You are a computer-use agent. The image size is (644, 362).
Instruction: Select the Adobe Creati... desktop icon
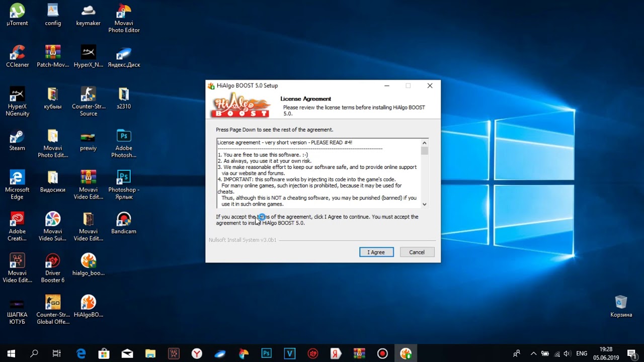pos(17,227)
